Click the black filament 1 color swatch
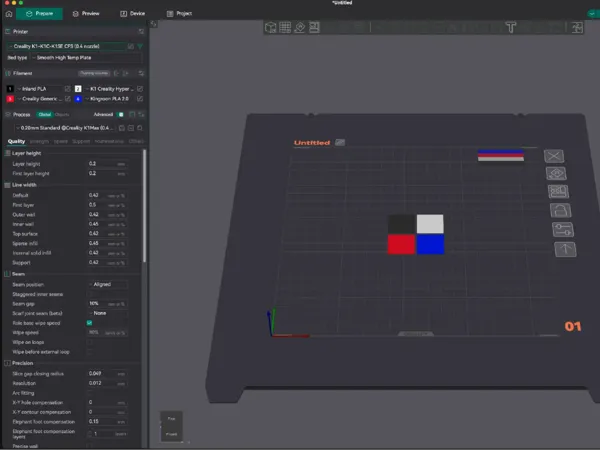This screenshot has height=450, width=600. [x=10, y=89]
